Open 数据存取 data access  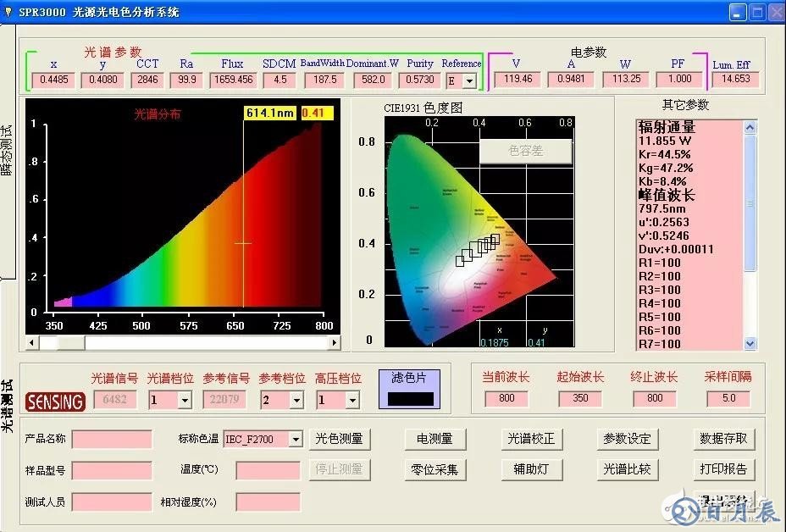pyautogui.click(x=724, y=439)
